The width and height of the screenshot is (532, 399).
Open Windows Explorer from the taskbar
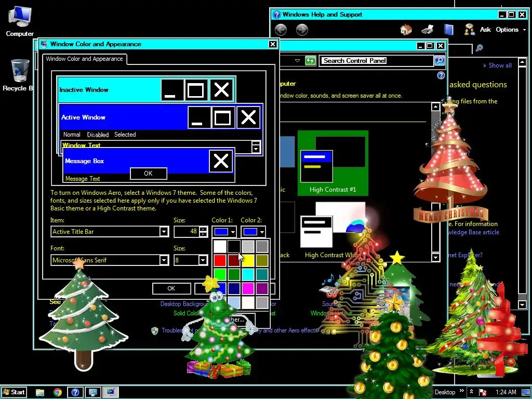pyautogui.click(x=39, y=392)
